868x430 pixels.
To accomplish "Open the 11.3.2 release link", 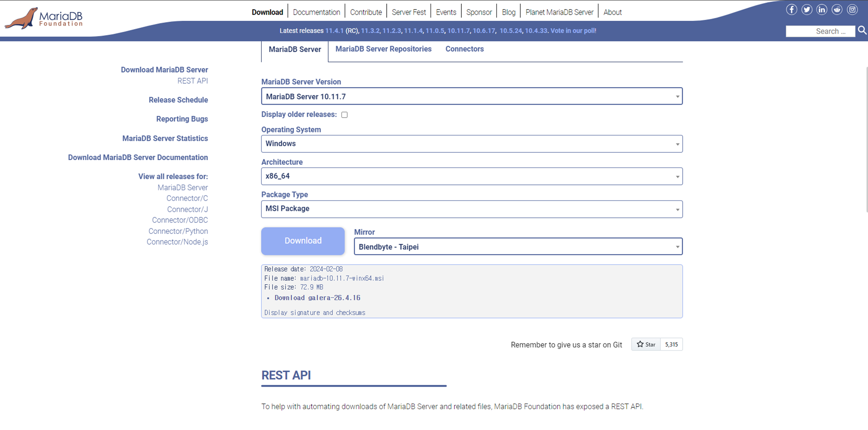I will (x=370, y=31).
